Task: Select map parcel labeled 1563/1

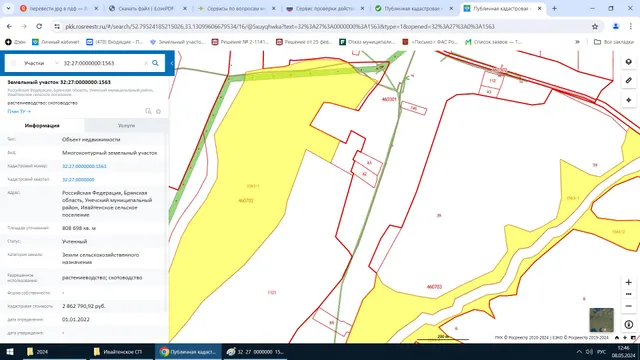Action: [x=253, y=186]
